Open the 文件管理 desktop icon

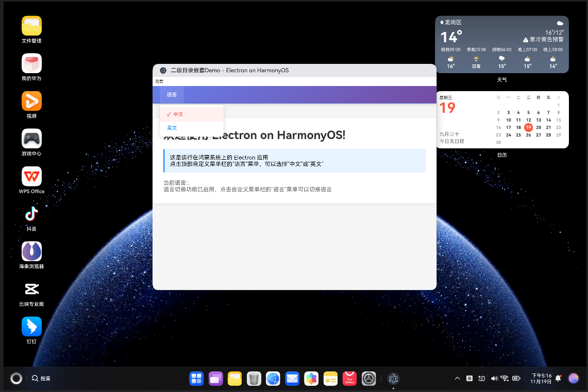31,26
